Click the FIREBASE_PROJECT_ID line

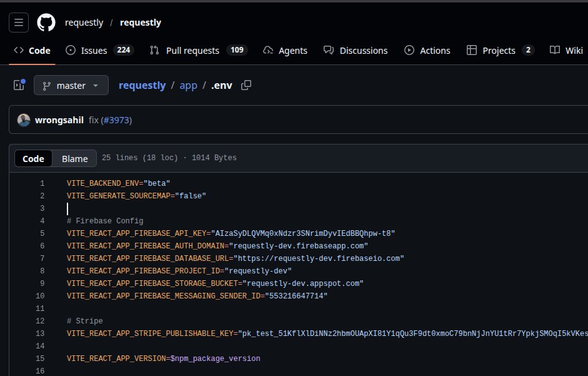(179, 271)
